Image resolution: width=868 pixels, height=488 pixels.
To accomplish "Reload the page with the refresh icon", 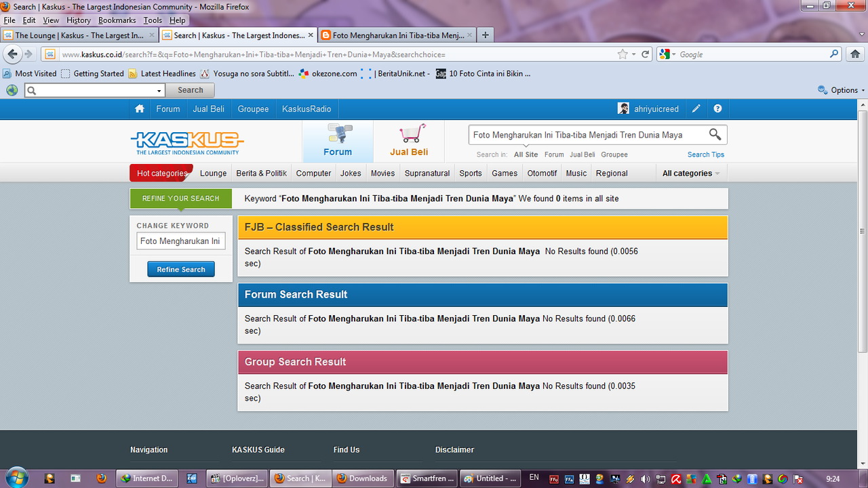I will point(646,54).
